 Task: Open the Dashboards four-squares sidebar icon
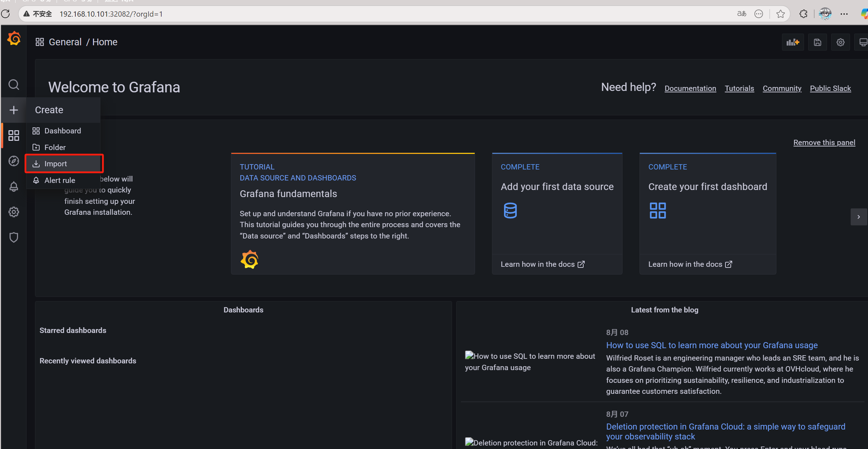(14, 136)
